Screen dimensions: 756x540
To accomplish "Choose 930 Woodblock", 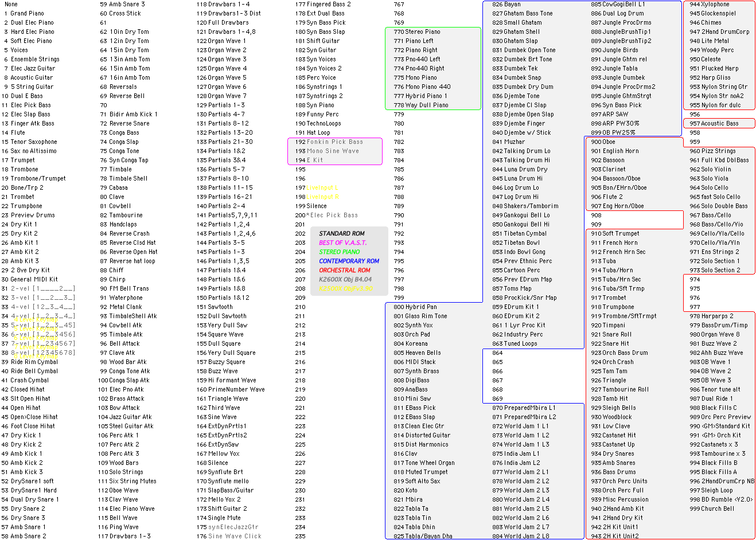I will [x=611, y=417].
